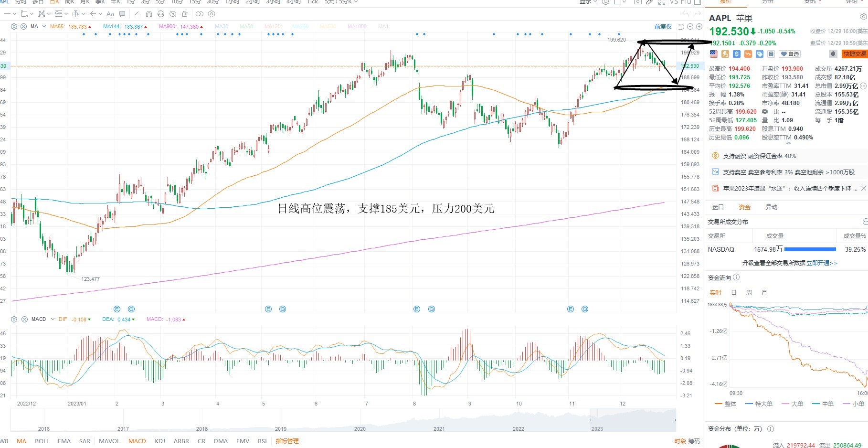This screenshot has height=448, width=868.
Task: Zoom in chart with plus icon
Action: 699,27
